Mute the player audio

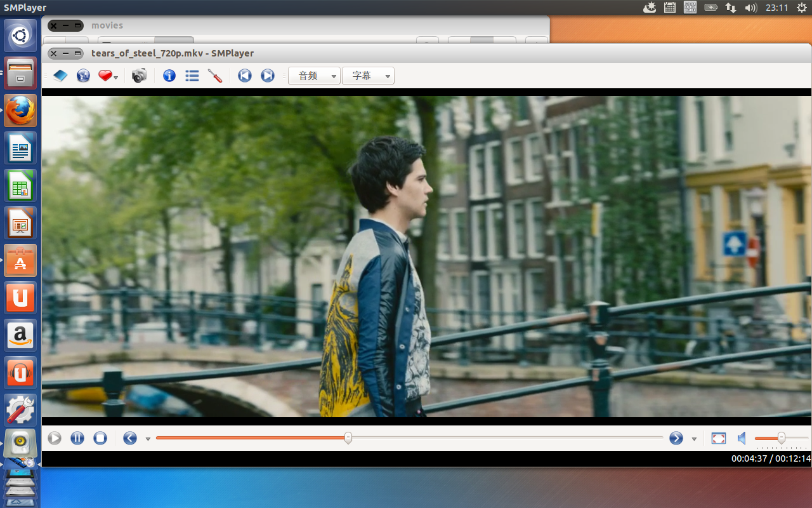click(x=742, y=438)
